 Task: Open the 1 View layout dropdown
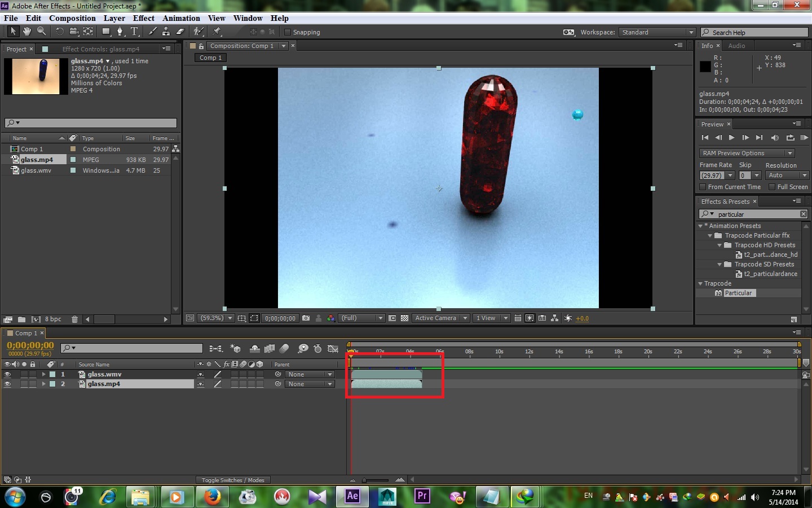point(491,318)
